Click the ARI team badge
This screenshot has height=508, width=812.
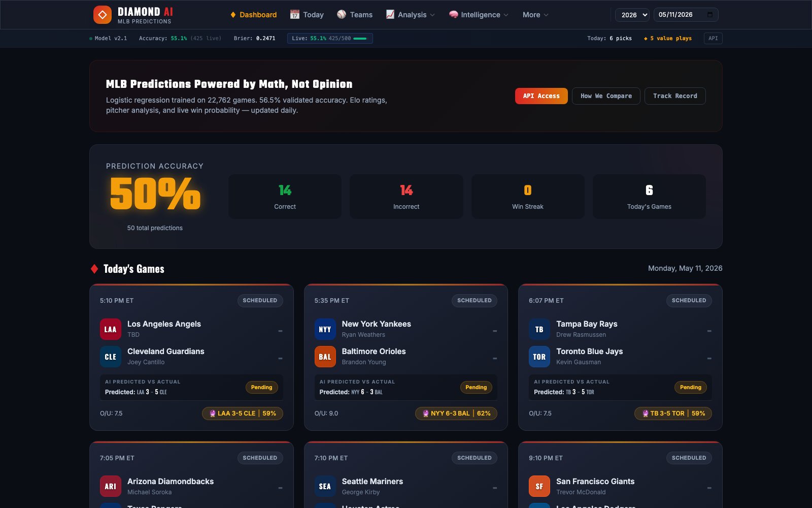pyautogui.click(x=111, y=486)
